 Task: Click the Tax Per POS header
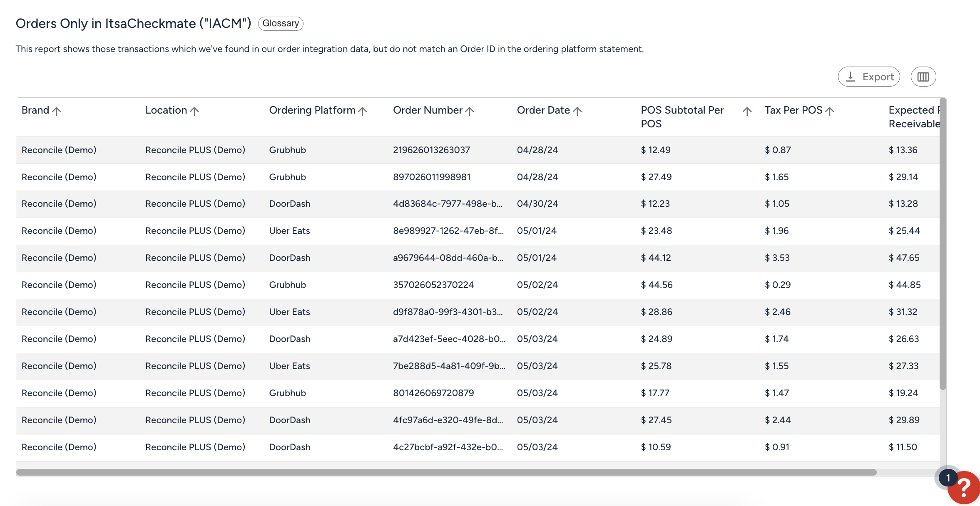(793, 110)
